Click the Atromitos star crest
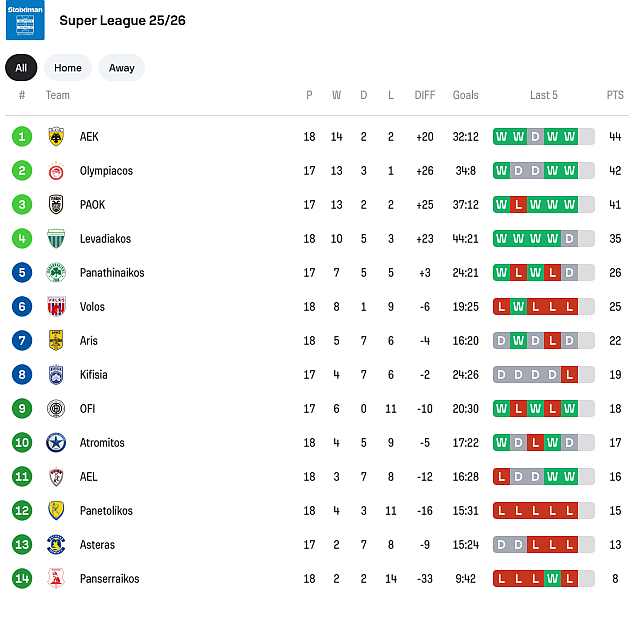 point(56,443)
